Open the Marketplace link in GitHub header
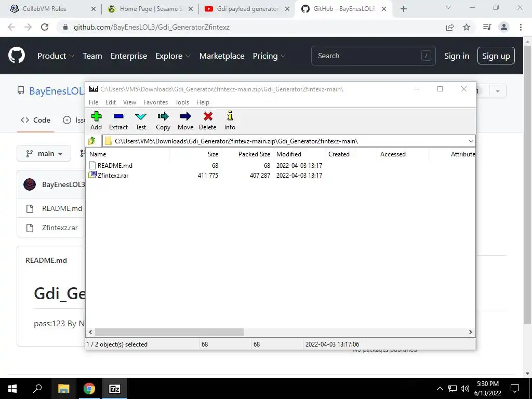Image resolution: width=532 pixels, height=399 pixels. pyautogui.click(x=222, y=56)
